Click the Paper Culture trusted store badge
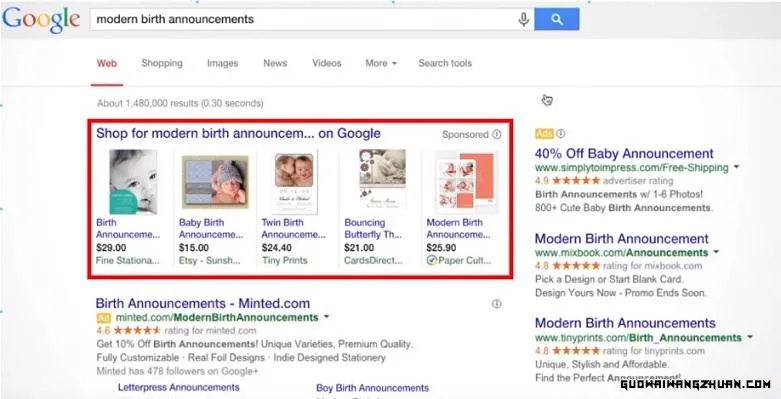 click(x=431, y=260)
